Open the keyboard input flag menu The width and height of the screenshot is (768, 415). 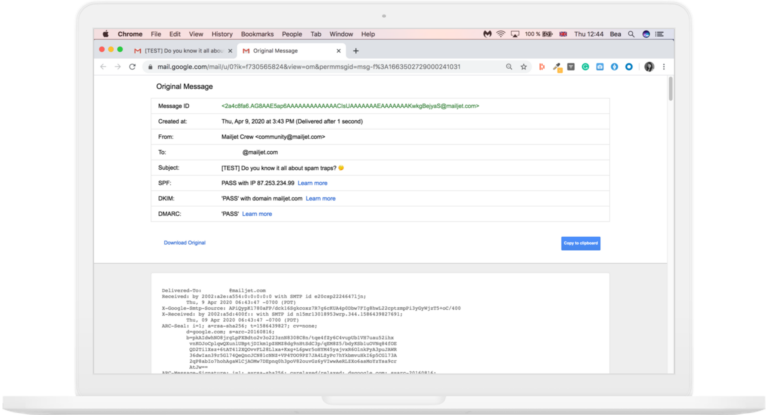coord(563,34)
